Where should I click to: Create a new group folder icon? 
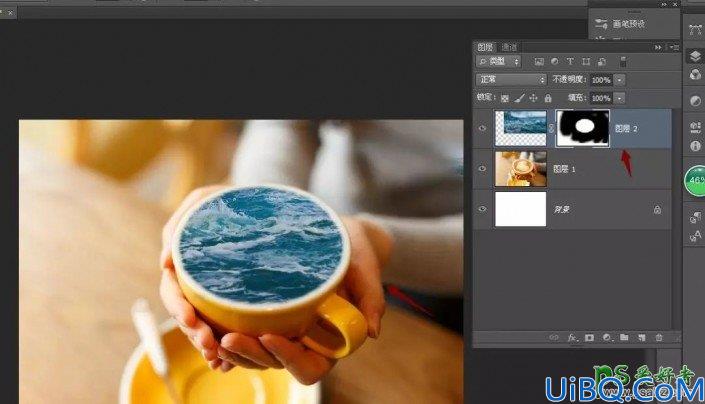(624, 337)
